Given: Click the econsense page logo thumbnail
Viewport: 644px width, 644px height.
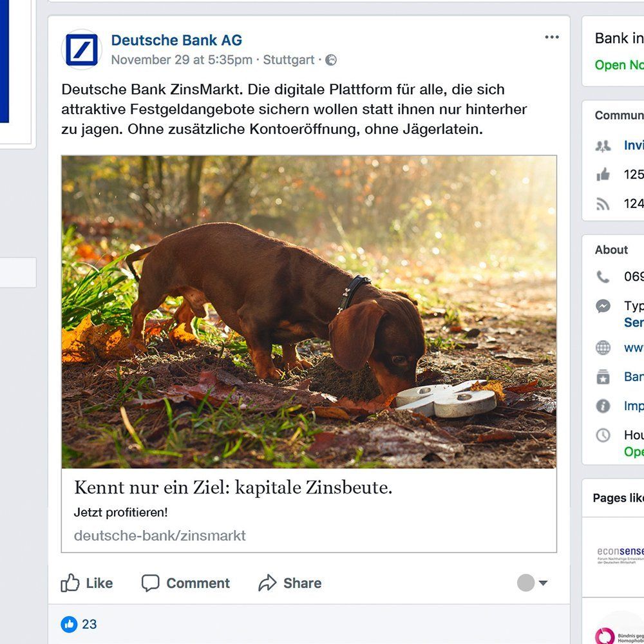Looking at the screenshot, I should (x=620, y=555).
